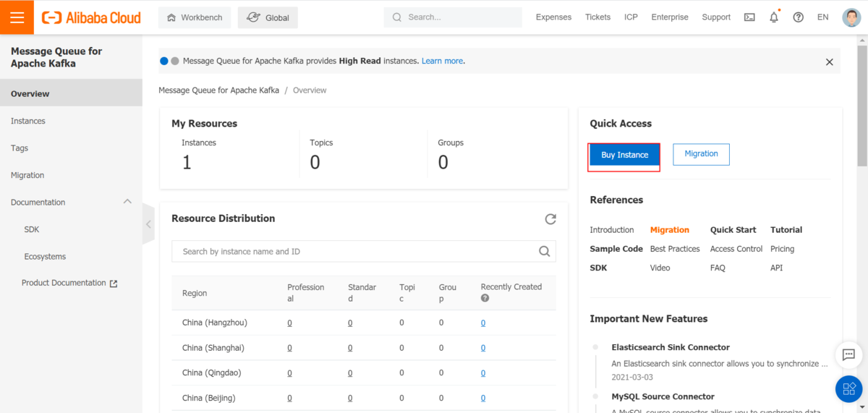Click the Migration quick access button
The height and width of the screenshot is (413, 868).
coord(701,154)
